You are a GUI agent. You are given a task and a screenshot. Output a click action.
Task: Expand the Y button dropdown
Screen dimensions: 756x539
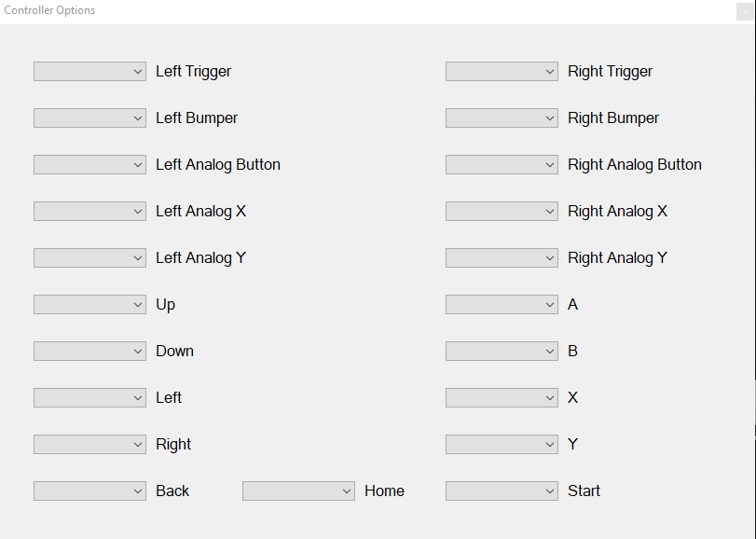[x=502, y=444]
